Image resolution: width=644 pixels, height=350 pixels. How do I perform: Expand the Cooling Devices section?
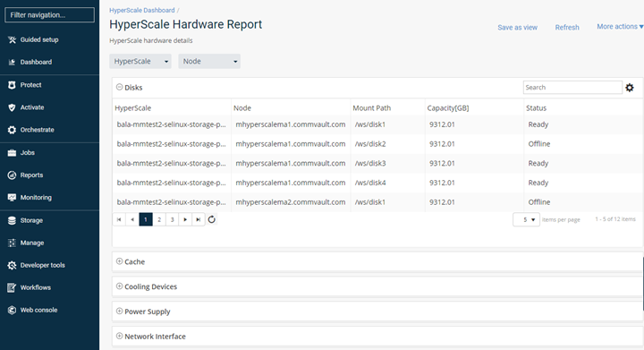120,286
